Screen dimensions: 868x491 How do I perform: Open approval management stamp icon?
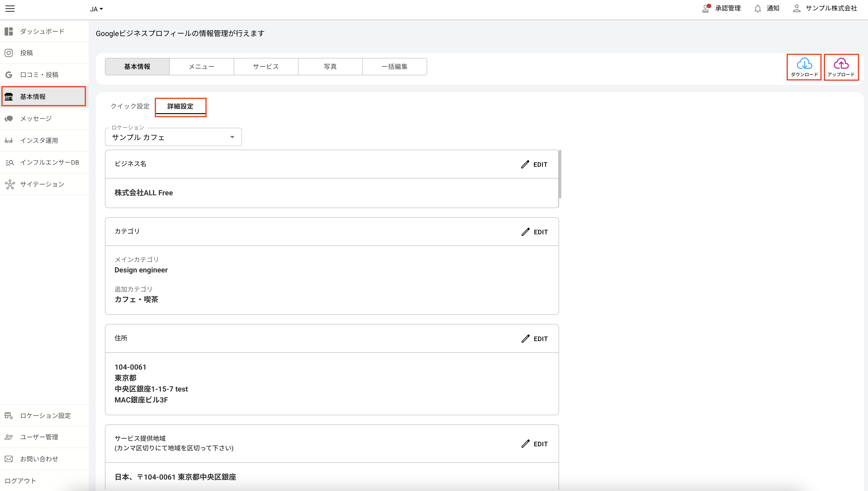pos(706,9)
